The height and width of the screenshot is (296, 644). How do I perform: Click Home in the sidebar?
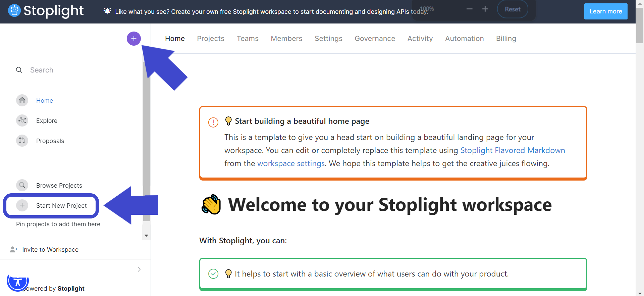coord(45,100)
